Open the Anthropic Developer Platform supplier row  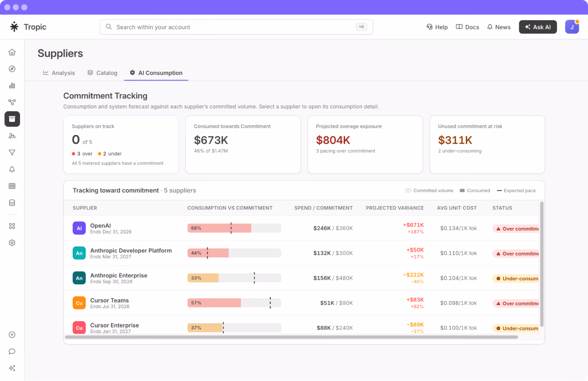[301, 253]
